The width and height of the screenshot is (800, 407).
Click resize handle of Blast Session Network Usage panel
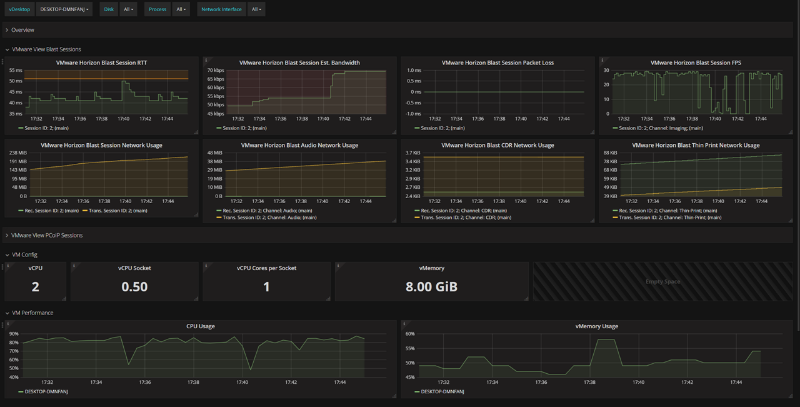pyautogui.click(x=196, y=214)
